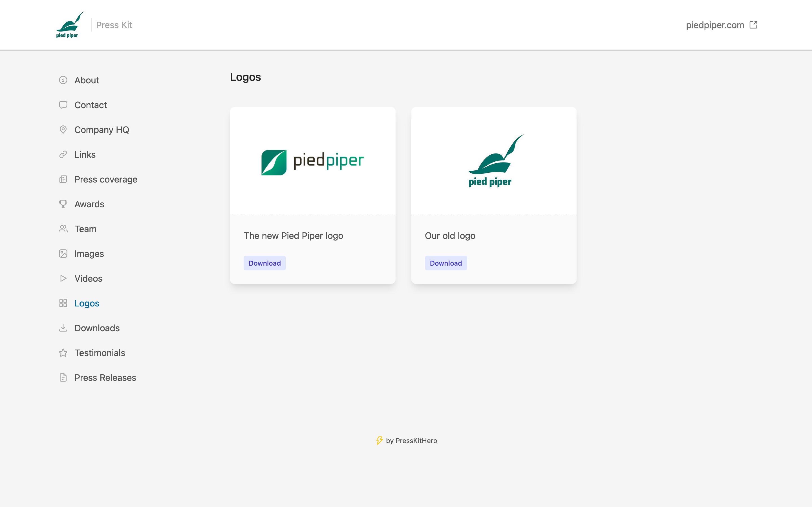Click the trophy icon beside Awards

[x=63, y=204]
